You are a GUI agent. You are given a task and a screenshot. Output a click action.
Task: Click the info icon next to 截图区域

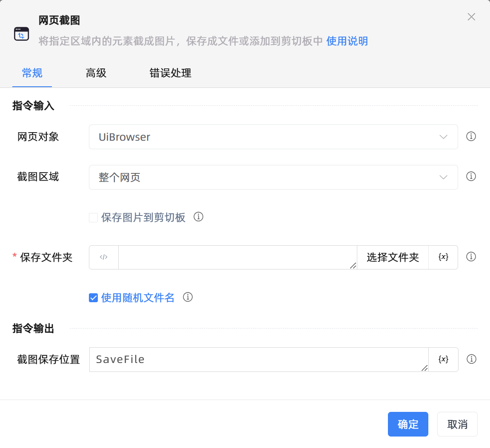coord(471,177)
